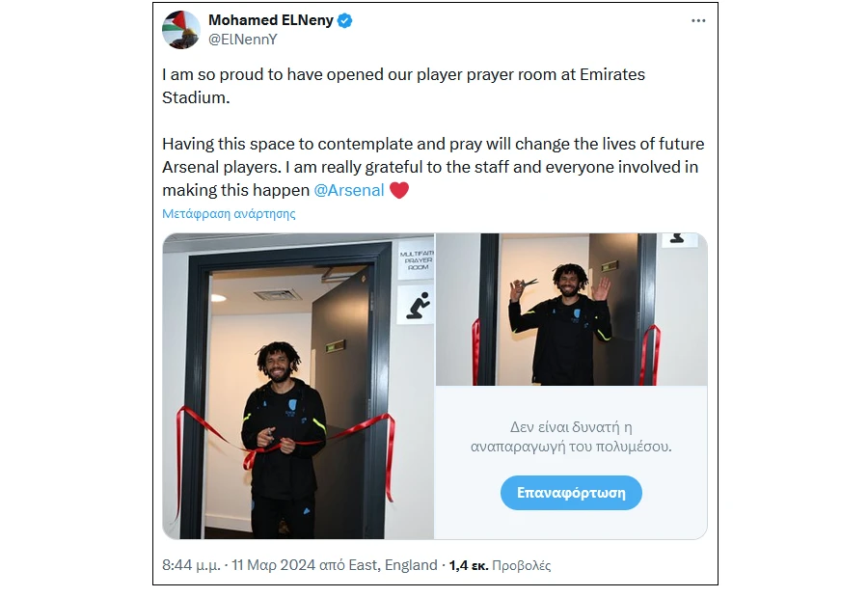Click the paragraph starting 'Having this space'

433,167
